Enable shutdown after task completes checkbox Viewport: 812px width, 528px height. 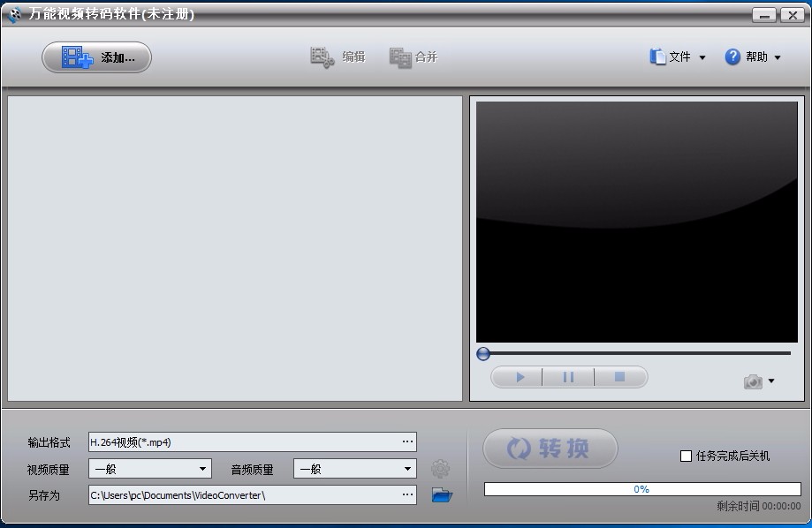click(686, 456)
